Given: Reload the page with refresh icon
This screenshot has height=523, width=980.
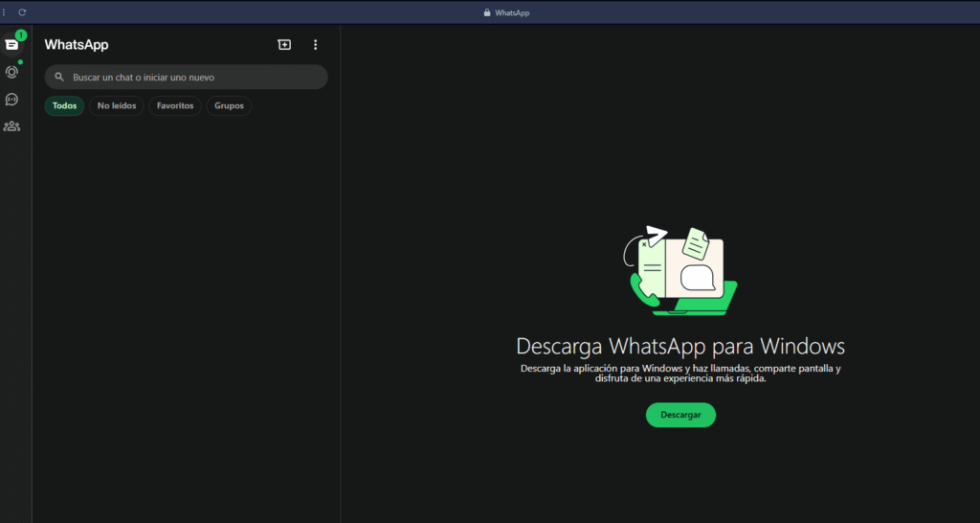Looking at the screenshot, I should pos(22,12).
